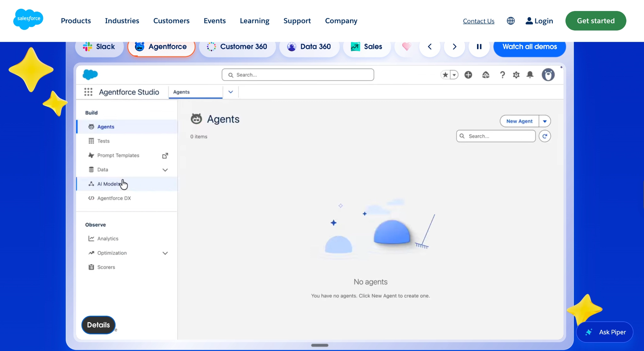Open the Learning menu

[x=254, y=21]
